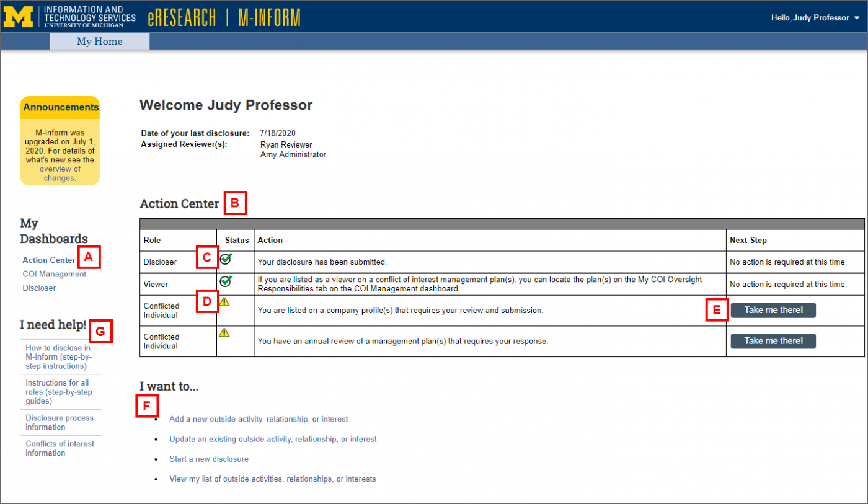
Task: Click the Ryan Reviewer name
Action: click(286, 144)
